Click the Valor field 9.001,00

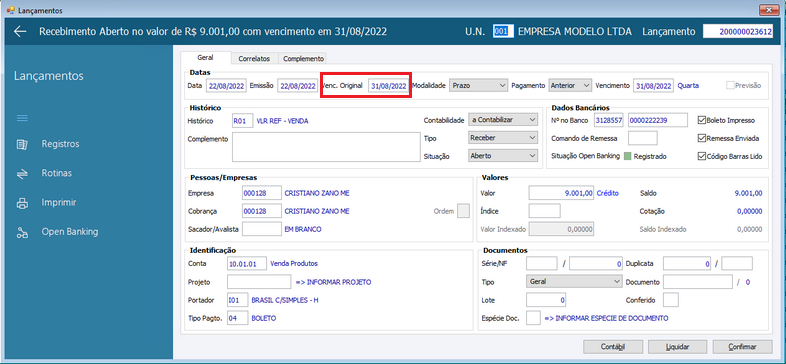561,193
